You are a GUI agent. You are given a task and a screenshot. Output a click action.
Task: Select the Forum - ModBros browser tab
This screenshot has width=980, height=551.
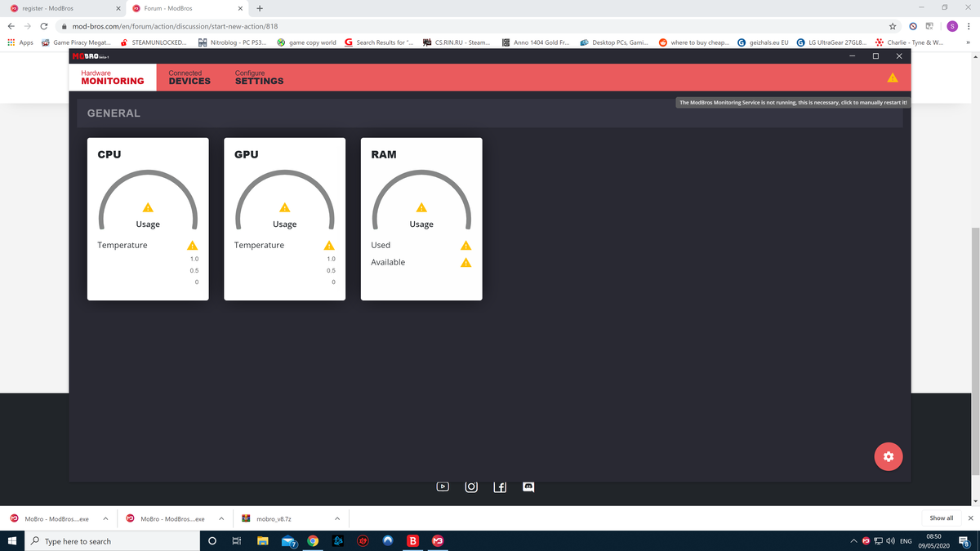[187, 8]
